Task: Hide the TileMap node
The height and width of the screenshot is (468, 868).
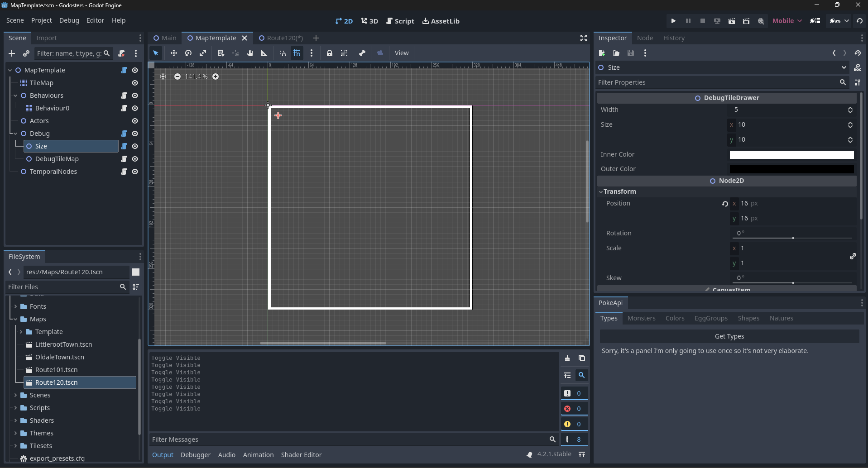Action: (x=135, y=83)
